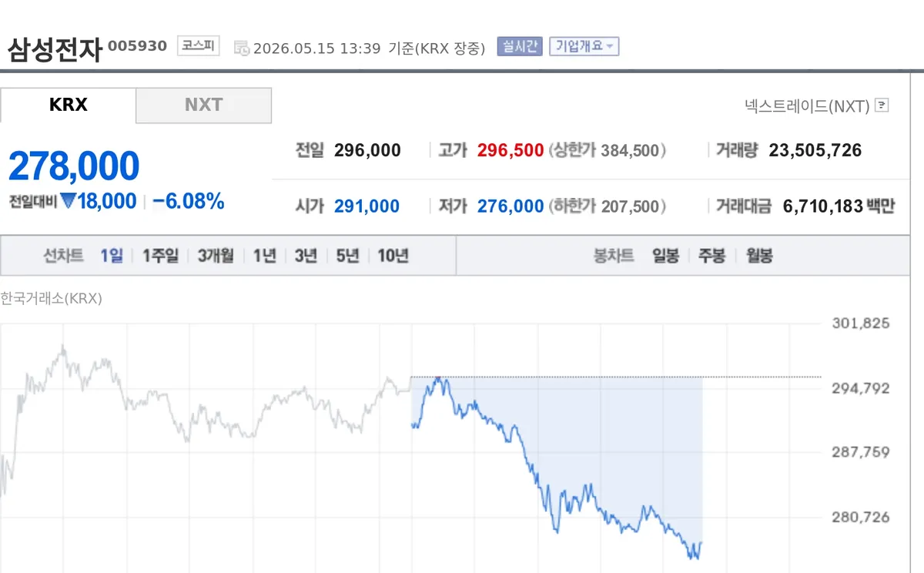Click the 코스피 market badge
This screenshot has width=924, height=573.
pyautogui.click(x=198, y=46)
